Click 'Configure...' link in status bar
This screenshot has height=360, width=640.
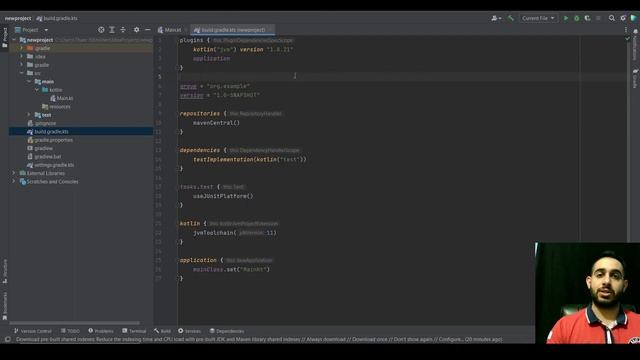(451, 340)
